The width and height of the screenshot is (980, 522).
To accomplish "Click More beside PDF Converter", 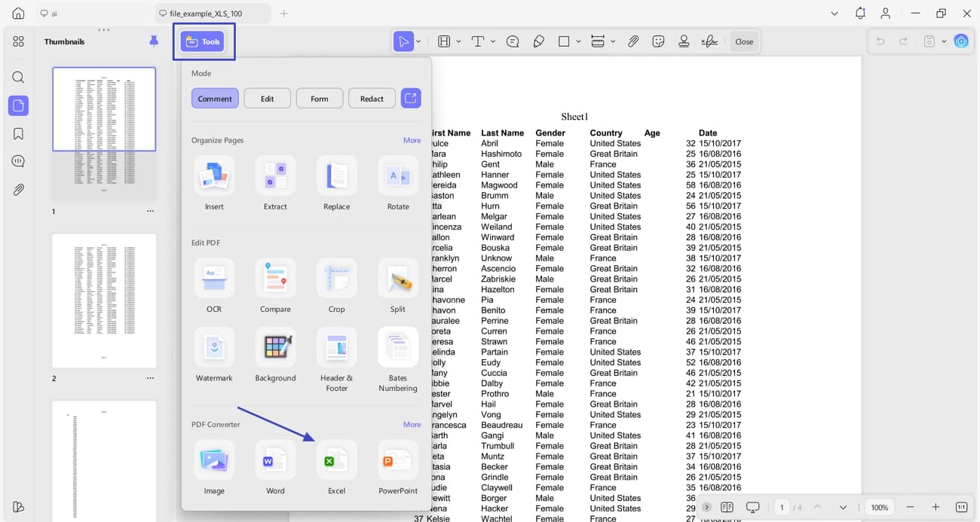I will [412, 424].
